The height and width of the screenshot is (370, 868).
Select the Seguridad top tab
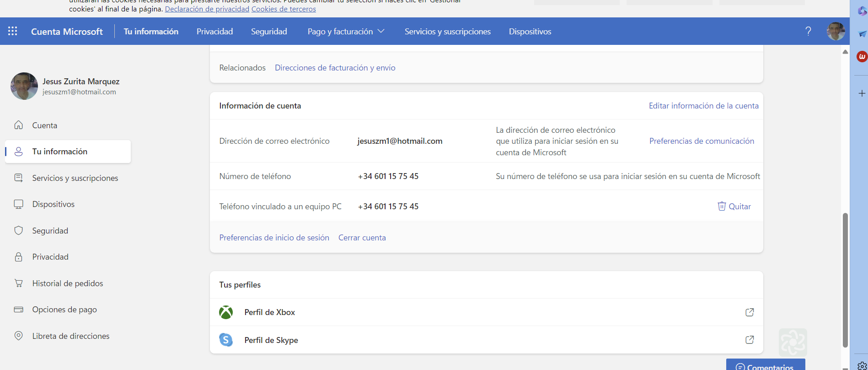(269, 31)
